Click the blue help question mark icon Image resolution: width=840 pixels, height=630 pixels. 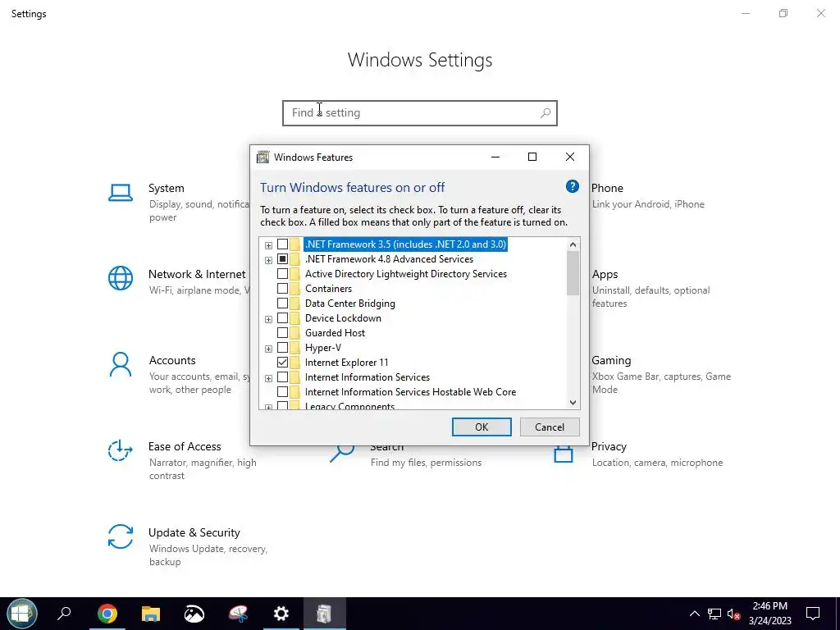point(572,186)
